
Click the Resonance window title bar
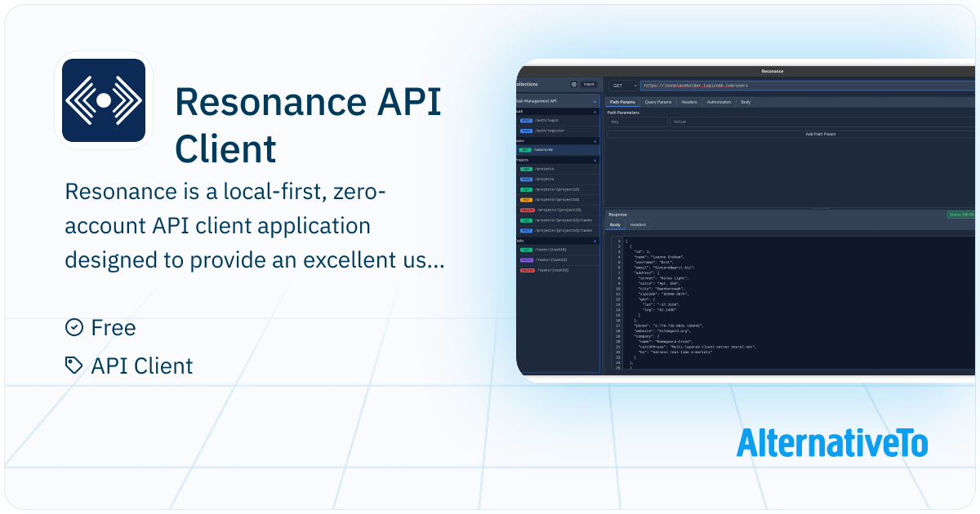(747, 71)
